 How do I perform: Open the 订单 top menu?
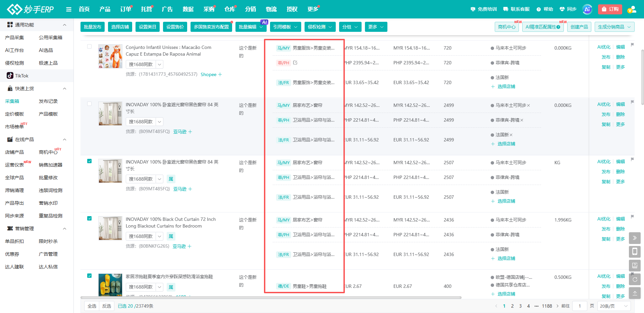click(126, 9)
